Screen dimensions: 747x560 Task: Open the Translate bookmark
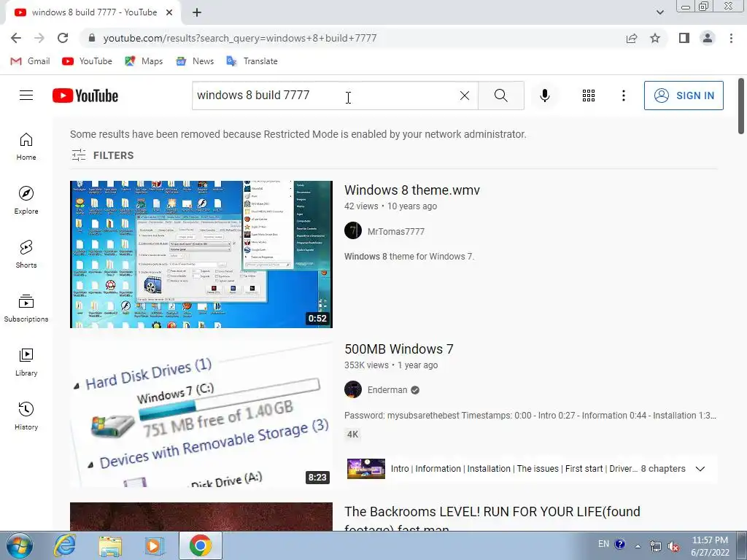(x=252, y=61)
